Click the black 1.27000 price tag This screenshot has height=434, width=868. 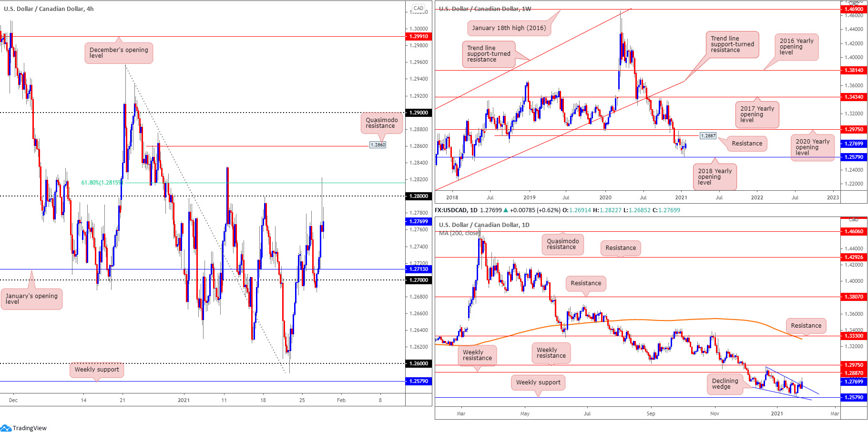pyautogui.click(x=419, y=280)
